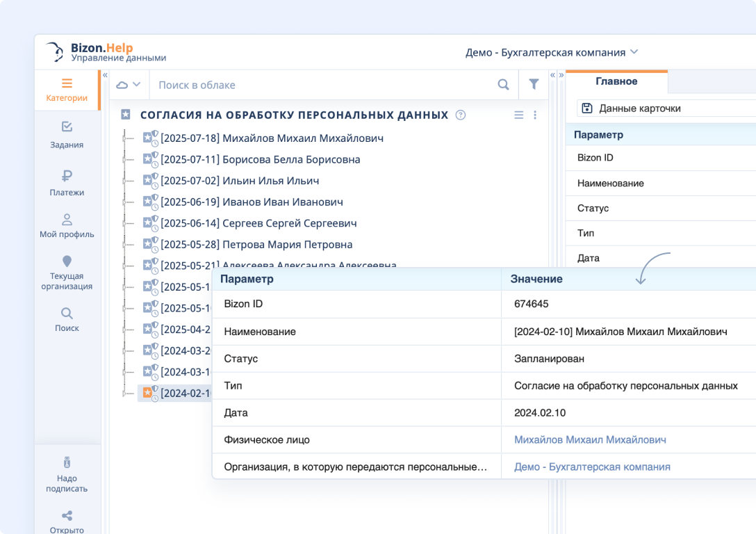
Task: Open the Платежи payments section
Action: [x=67, y=183]
